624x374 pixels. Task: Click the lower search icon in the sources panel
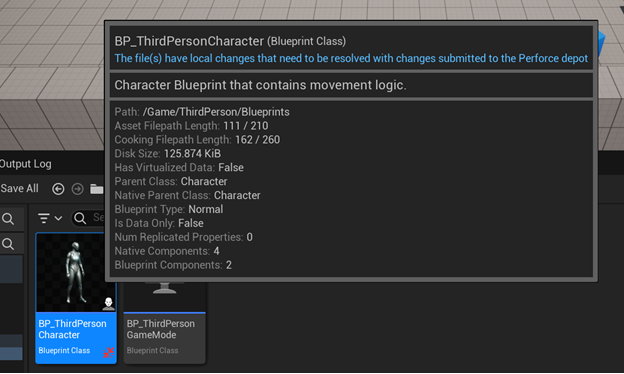[x=8, y=244]
